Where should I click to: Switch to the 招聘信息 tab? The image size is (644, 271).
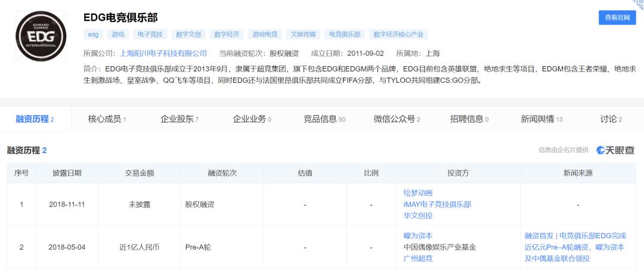point(469,119)
